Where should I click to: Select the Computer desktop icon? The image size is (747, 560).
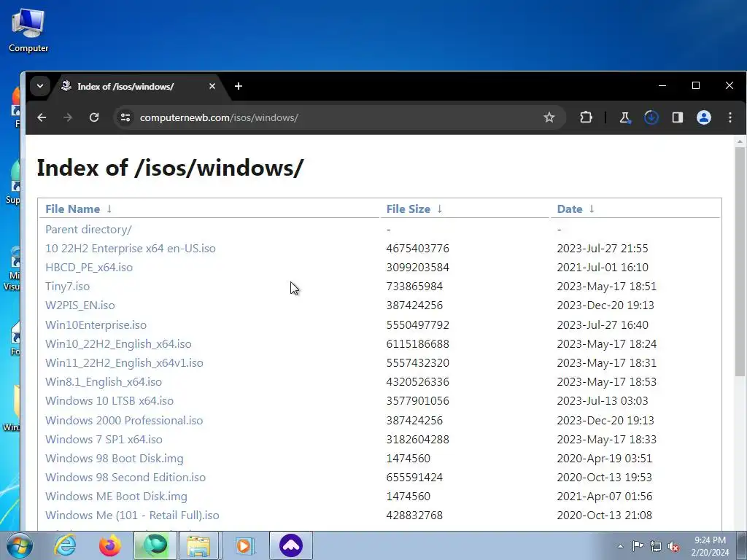(28, 30)
